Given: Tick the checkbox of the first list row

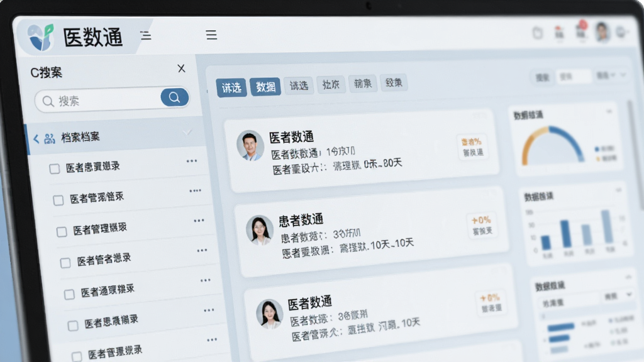Looking at the screenshot, I should [x=54, y=168].
